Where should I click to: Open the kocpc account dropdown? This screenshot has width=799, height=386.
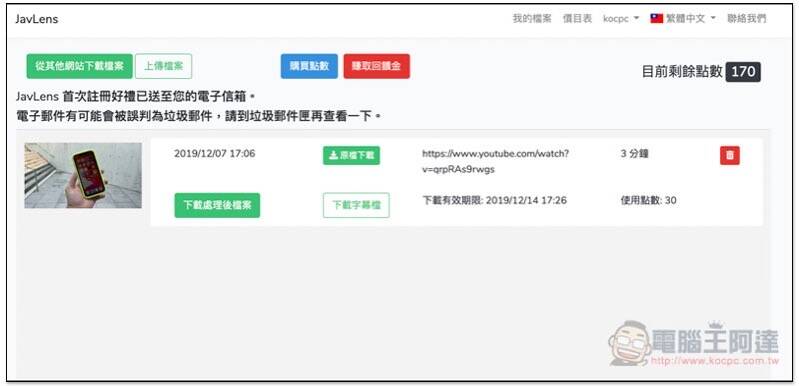[621, 19]
